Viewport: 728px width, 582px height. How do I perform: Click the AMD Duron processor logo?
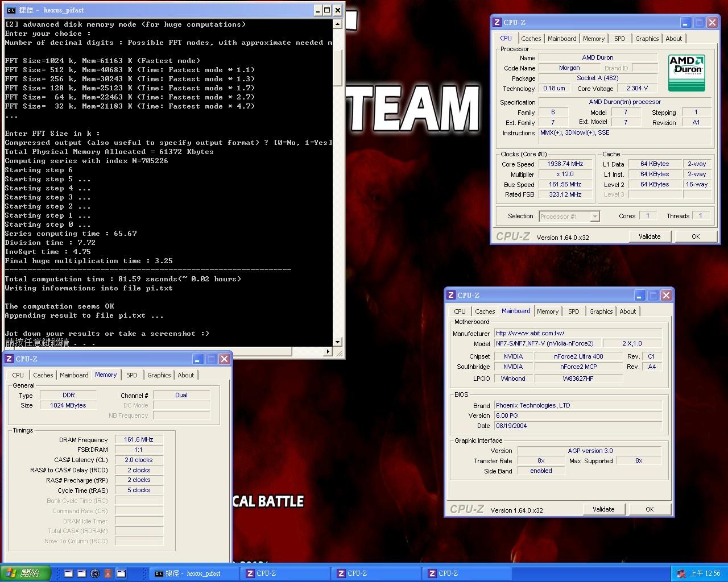point(687,73)
